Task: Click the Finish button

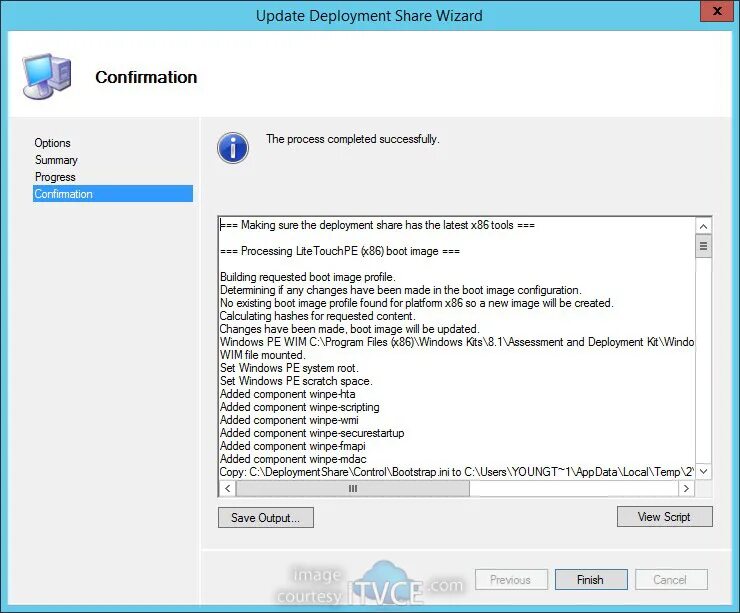Action: click(591, 579)
